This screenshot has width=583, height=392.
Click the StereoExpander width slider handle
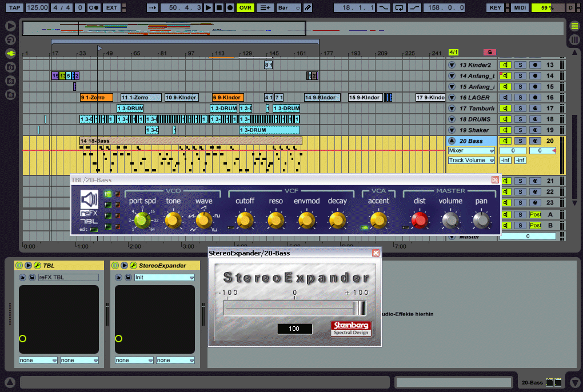[x=360, y=308]
